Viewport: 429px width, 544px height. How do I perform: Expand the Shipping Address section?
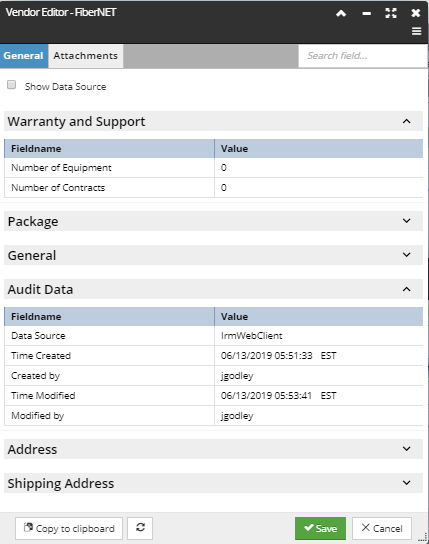(x=406, y=483)
